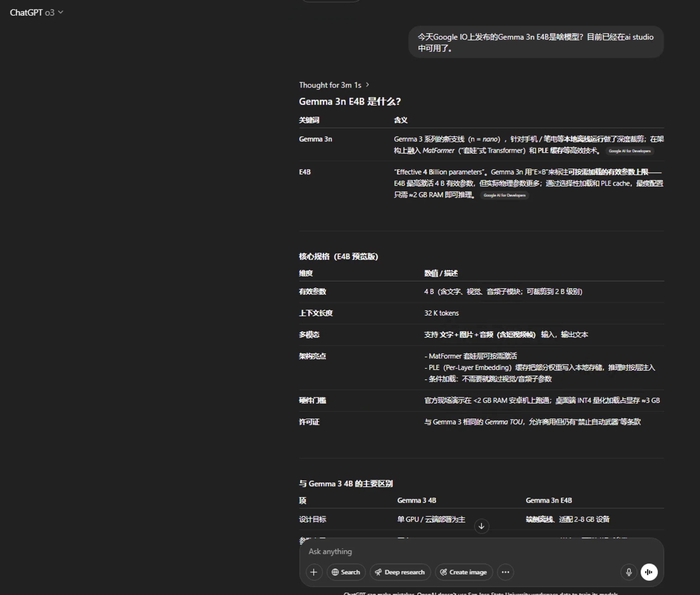Screen dimensions: 700x595
Task: Expand the 'Thought for 3m 1s' reasoning
Action: pos(334,85)
